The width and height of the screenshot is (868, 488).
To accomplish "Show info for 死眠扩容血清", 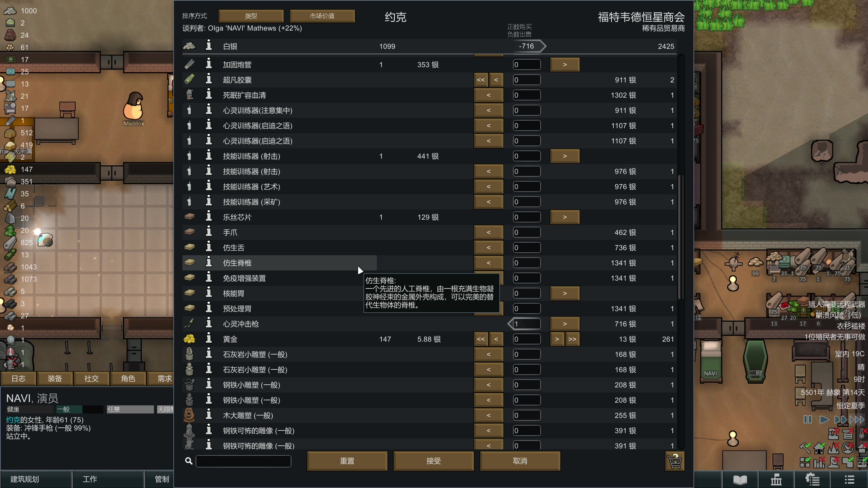I will pos(209,95).
